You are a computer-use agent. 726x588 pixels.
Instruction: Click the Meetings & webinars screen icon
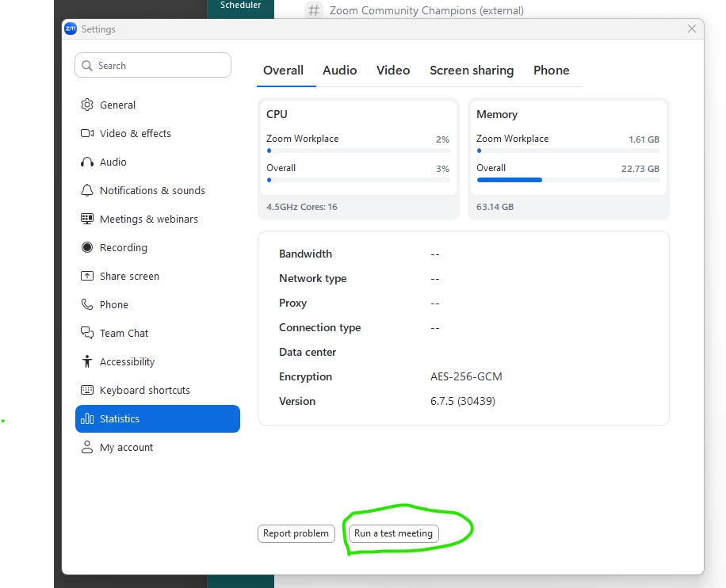coord(87,219)
